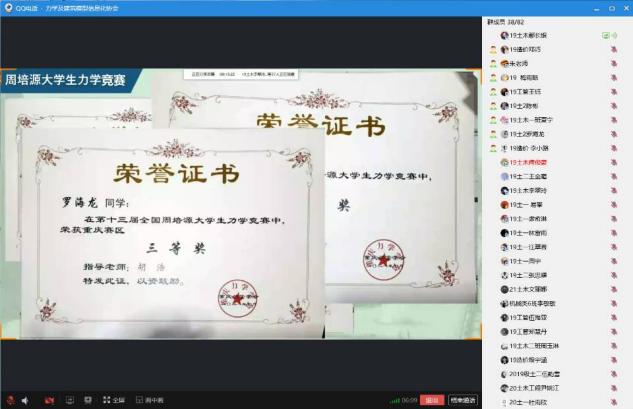Mute the microphone in bottom toolbar
The width and height of the screenshot is (633, 409).
[8, 400]
